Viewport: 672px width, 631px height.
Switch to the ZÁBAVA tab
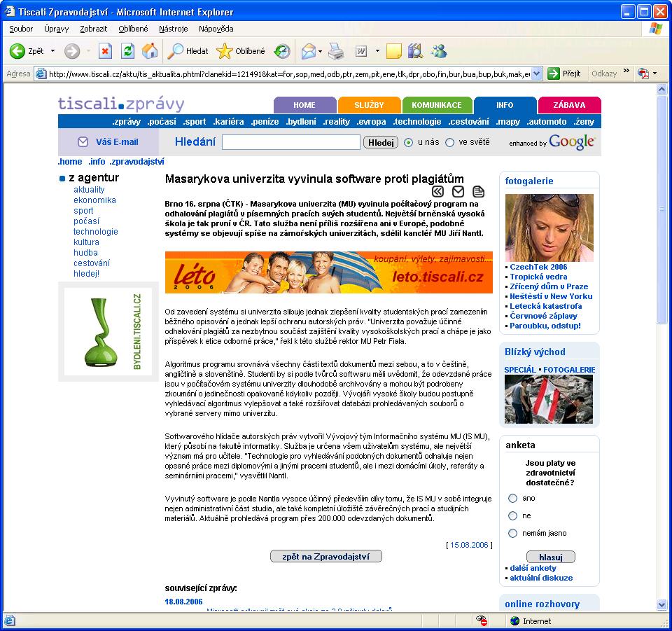coord(569,105)
